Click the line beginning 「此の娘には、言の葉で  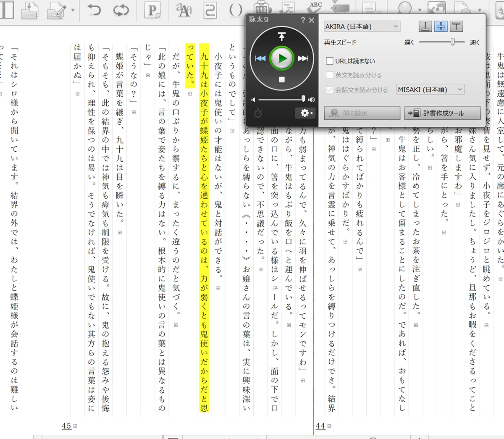[x=162, y=229]
